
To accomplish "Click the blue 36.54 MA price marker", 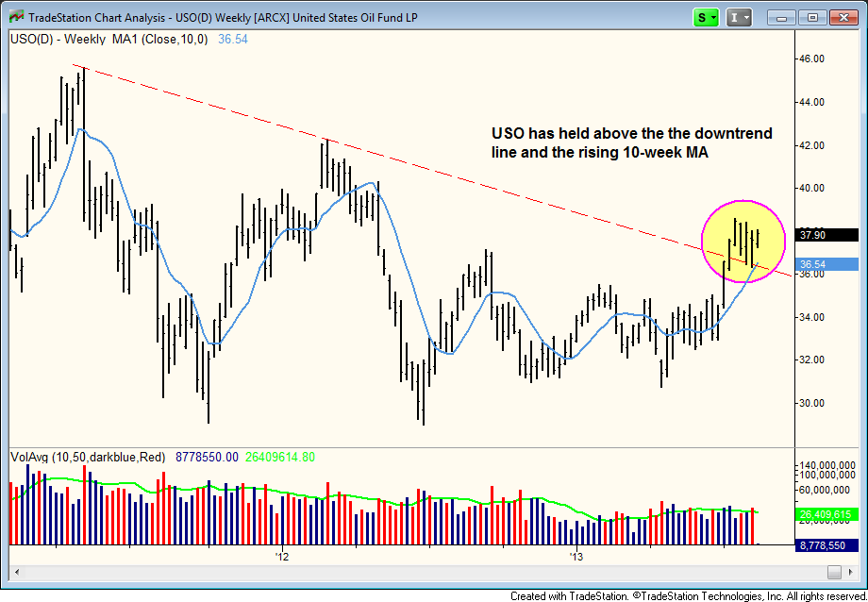I will click(x=826, y=264).
